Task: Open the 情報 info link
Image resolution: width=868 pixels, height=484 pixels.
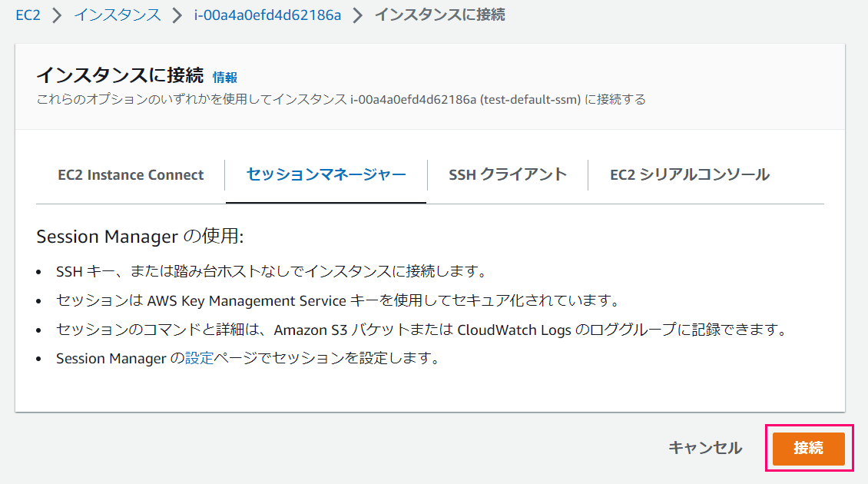Action: coord(225,78)
